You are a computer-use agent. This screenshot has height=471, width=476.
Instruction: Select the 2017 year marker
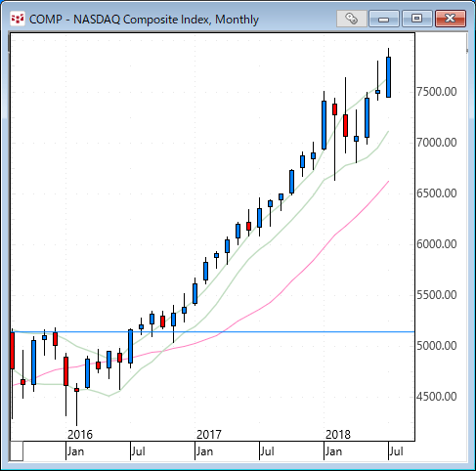(x=209, y=435)
